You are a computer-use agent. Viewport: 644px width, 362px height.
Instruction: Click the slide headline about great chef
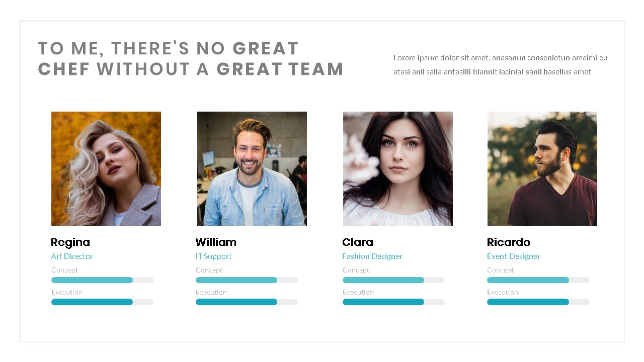tap(190, 59)
